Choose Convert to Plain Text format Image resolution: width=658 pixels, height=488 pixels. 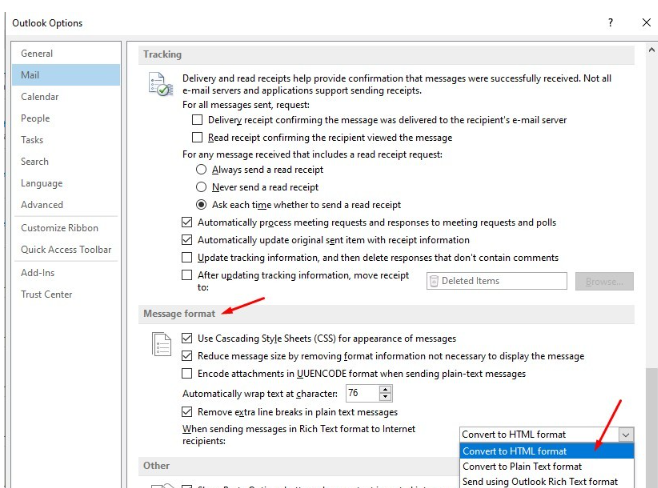[x=546, y=466]
